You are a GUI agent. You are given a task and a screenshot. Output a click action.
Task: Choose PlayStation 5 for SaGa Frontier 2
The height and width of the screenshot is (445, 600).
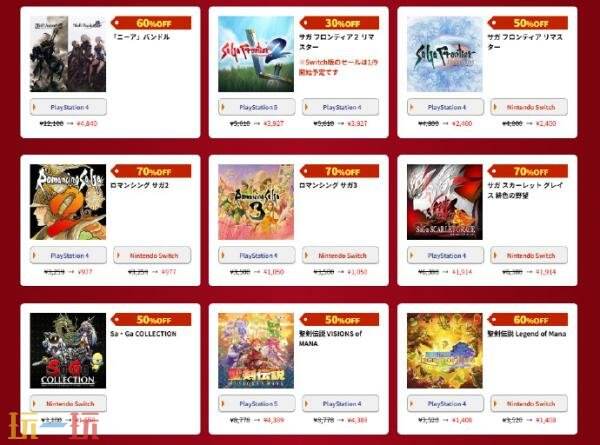click(257, 107)
